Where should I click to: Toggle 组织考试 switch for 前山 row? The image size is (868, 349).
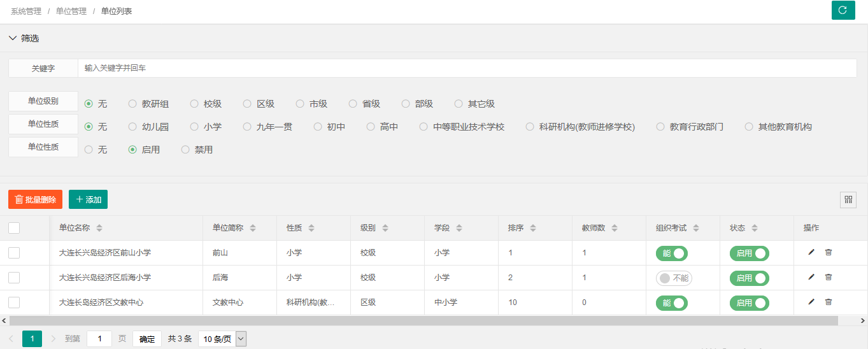(672, 253)
